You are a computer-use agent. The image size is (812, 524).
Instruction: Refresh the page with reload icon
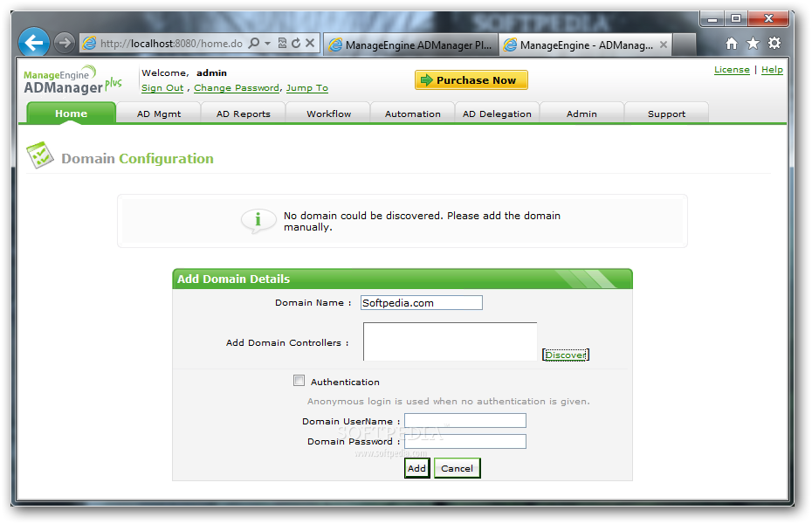pyautogui.click(x=296, y=43)
